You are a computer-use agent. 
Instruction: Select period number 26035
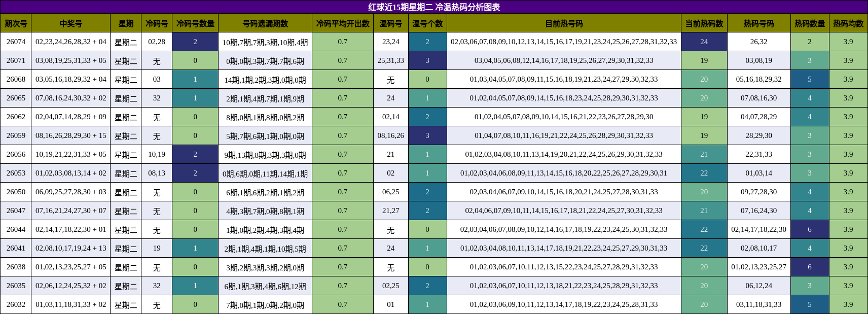tap(16, 286)
